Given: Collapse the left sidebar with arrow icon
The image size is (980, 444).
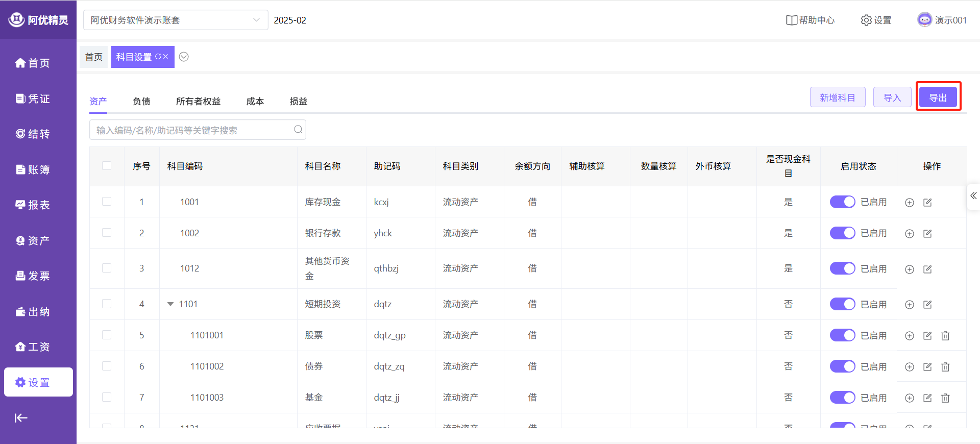Looking at the screenshot, I should [x=21, y=418].
